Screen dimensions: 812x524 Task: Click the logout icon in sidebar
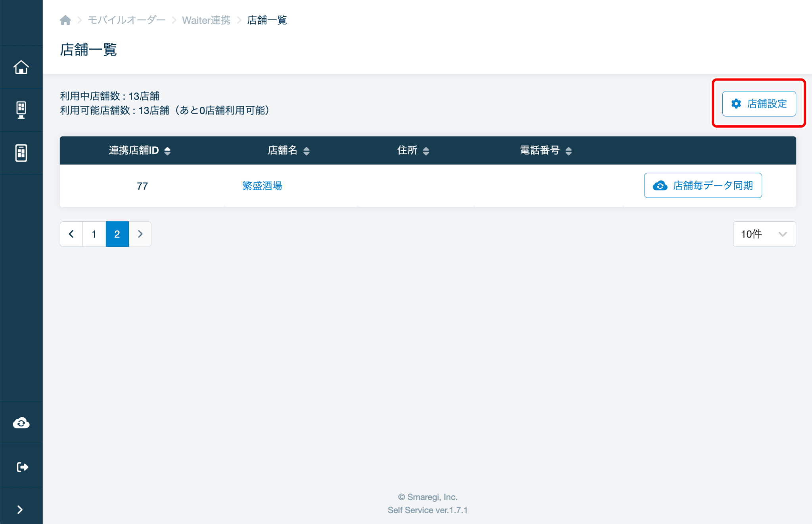[22, 467]
